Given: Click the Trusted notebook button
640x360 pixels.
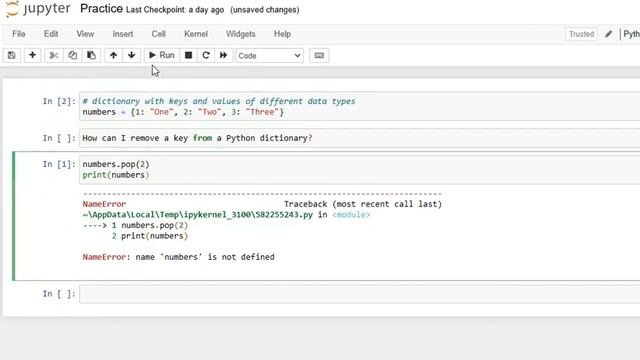Looking at the screenshot, I should click(582, 34).
